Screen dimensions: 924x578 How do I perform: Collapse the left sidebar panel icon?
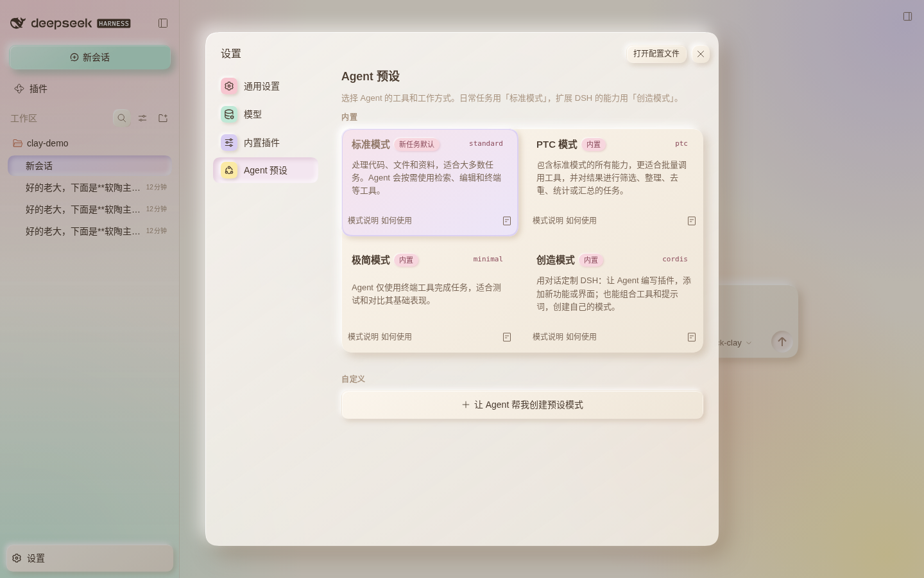tap(163, 23)
